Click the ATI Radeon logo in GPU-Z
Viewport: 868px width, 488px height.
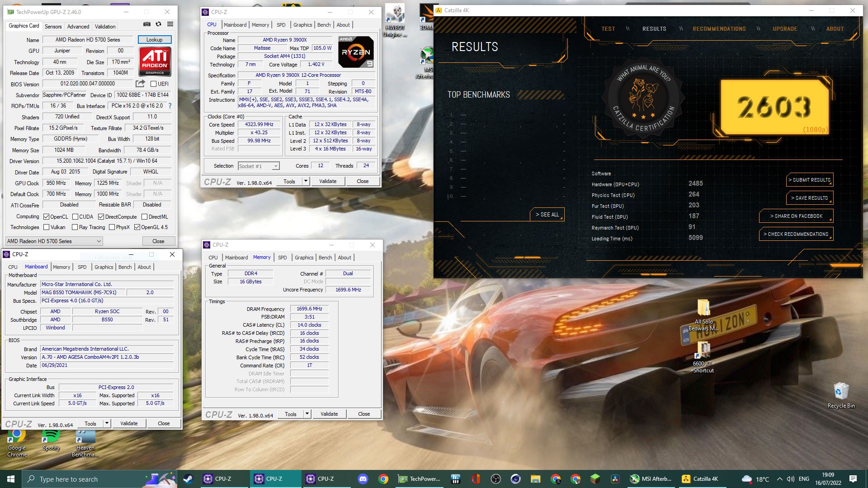click(x=155, y=61)
